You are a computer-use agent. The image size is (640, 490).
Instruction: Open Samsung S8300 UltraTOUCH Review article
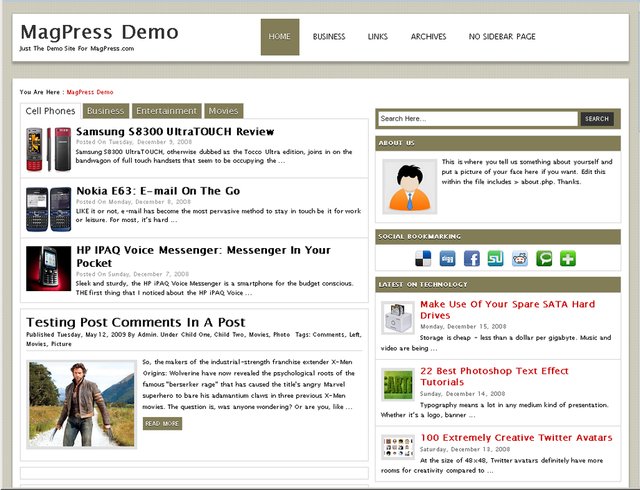pyautogui.click(x=175, y=131)
